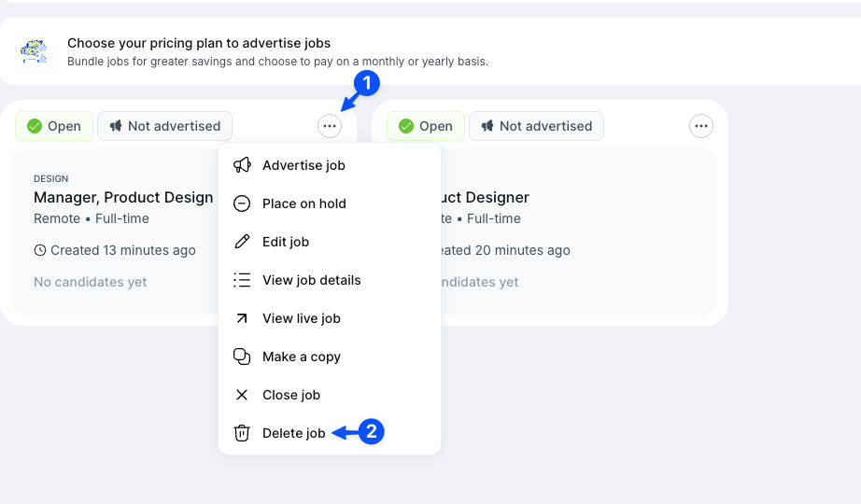Viewport: 861px width, 504px height.
Task: Click the pricing plan banner heading
Action: [199, 43]
